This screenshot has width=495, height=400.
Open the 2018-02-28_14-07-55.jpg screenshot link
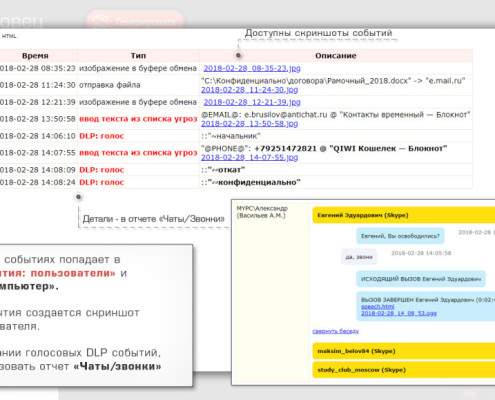click(x=249, y=157)
